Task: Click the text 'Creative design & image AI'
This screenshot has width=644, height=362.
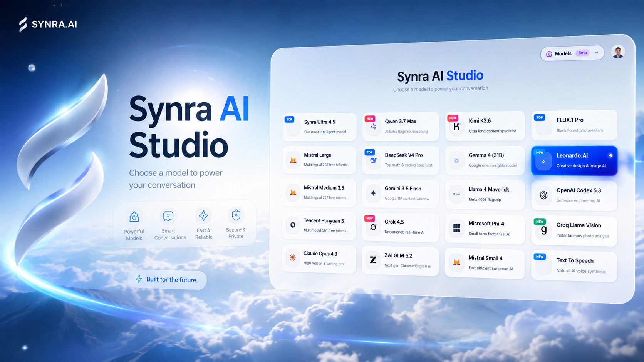Action: pos(581,166)
